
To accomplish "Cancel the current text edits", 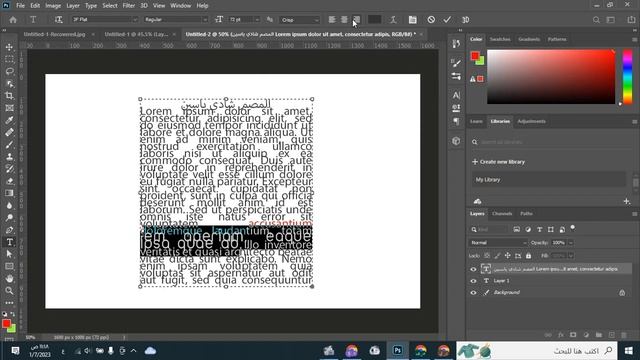I will point(431,20).
